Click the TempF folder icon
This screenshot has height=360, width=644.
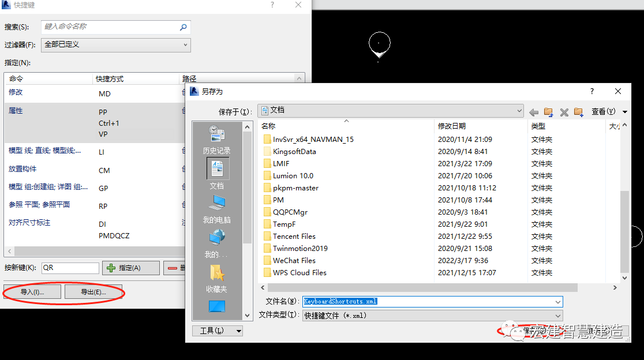pyautogui.click(x=267, y=224)
